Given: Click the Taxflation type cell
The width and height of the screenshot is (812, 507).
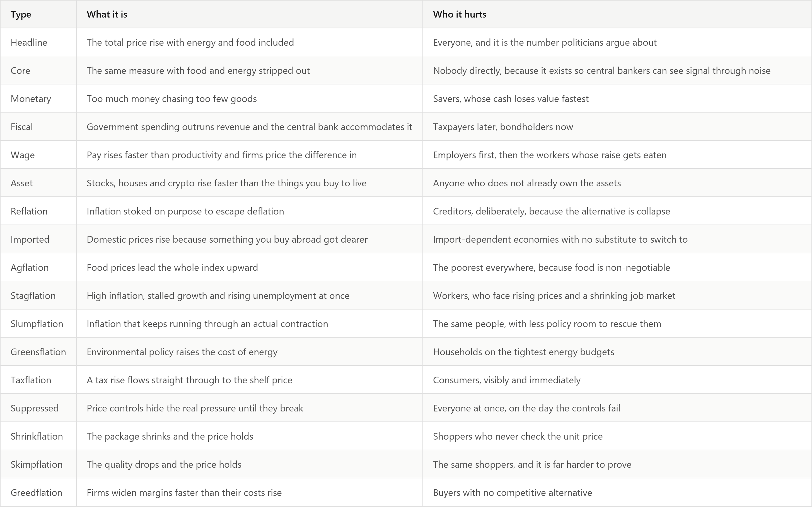Looking at the screenshot, I should tap(31, 380).
